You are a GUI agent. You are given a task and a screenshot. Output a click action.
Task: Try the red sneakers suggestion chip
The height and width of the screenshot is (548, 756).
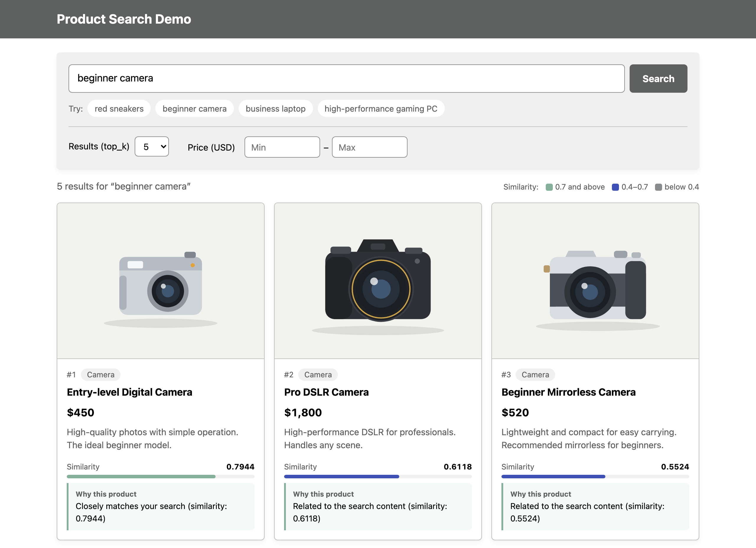pyautogui.click(x=119, y=109)
